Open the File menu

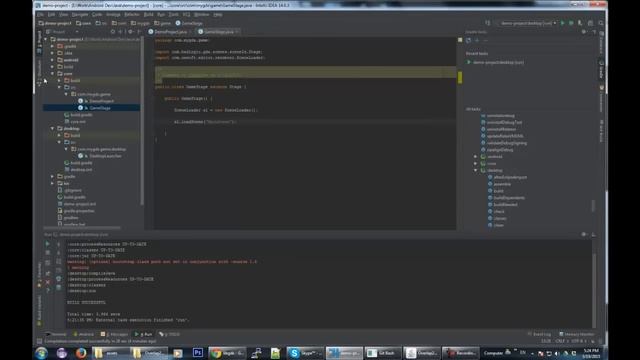[x=40, y=15]
